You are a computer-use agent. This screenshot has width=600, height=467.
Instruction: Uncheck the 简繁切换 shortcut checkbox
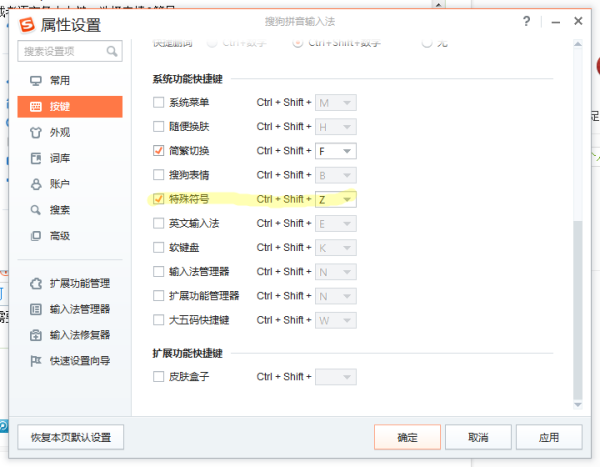(158, 151)
